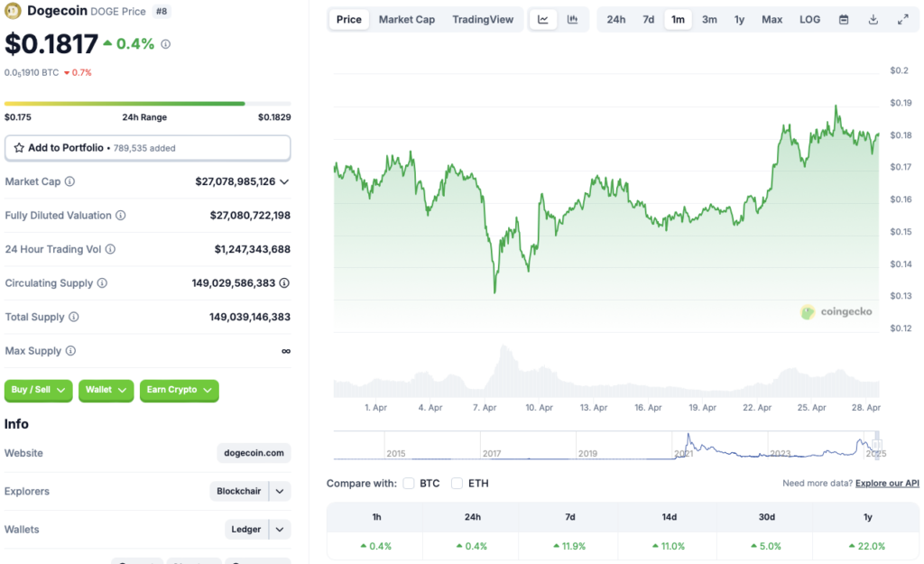The image size is (924, 564).
Task: Select the 1m time range
Action: pyautogui.click(x=678, y=20)
